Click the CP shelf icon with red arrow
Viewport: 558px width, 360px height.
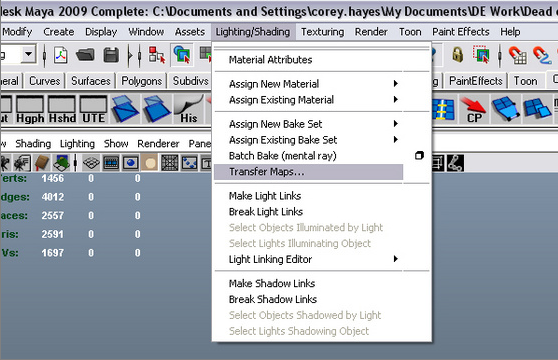tap(473, 109)
